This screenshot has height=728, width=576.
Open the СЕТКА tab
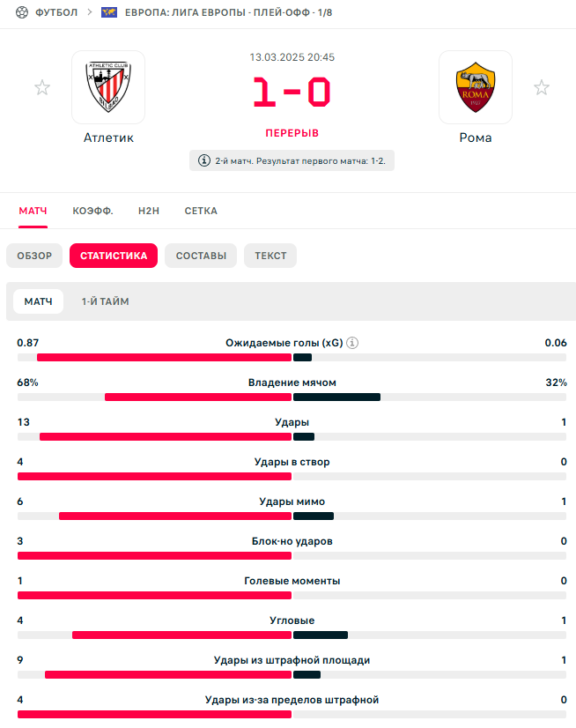pos(201,212)
